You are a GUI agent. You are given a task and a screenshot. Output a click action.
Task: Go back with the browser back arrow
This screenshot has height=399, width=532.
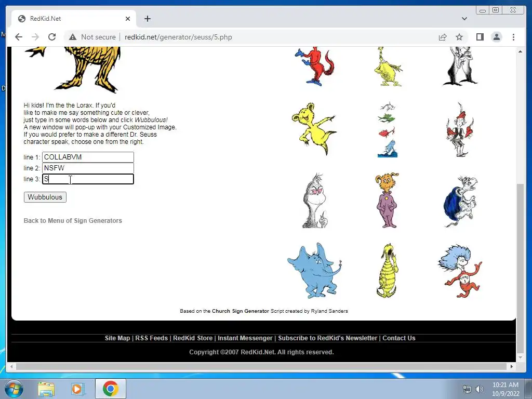tap(19, 37)
